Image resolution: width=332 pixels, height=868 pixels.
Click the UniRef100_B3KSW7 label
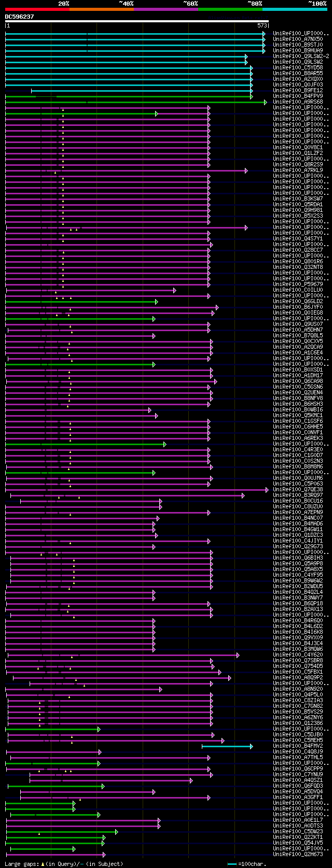[x=298, y=199]
